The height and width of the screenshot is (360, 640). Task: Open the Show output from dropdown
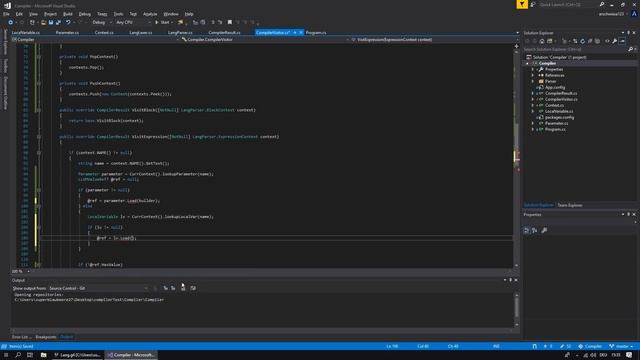(98, 288)
